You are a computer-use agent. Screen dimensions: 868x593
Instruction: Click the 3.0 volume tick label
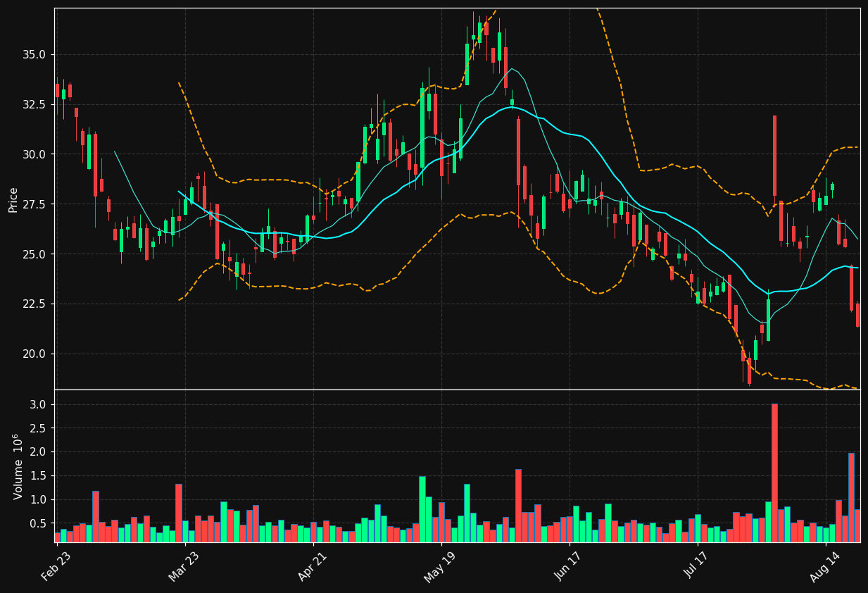(39, 404)
